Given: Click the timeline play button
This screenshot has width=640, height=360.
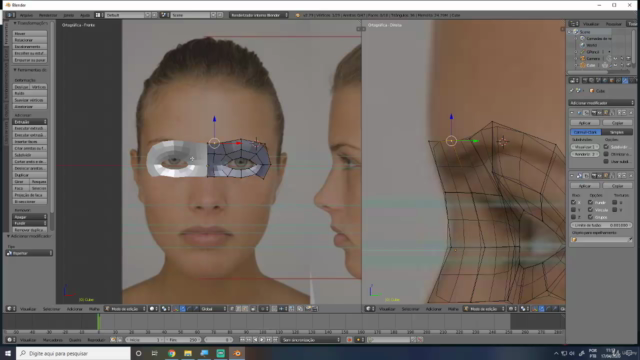Looking at the screenshot, I should click(262, 340).
